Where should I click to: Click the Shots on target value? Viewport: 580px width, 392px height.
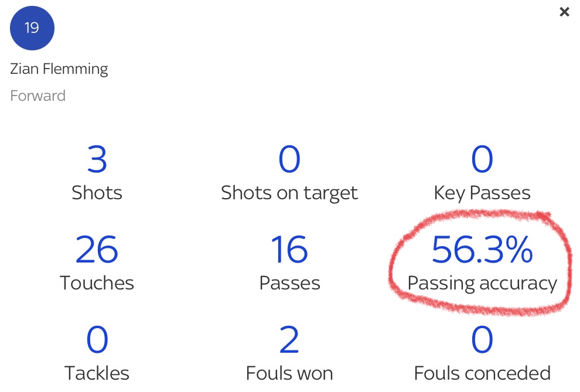click(289, 159)
